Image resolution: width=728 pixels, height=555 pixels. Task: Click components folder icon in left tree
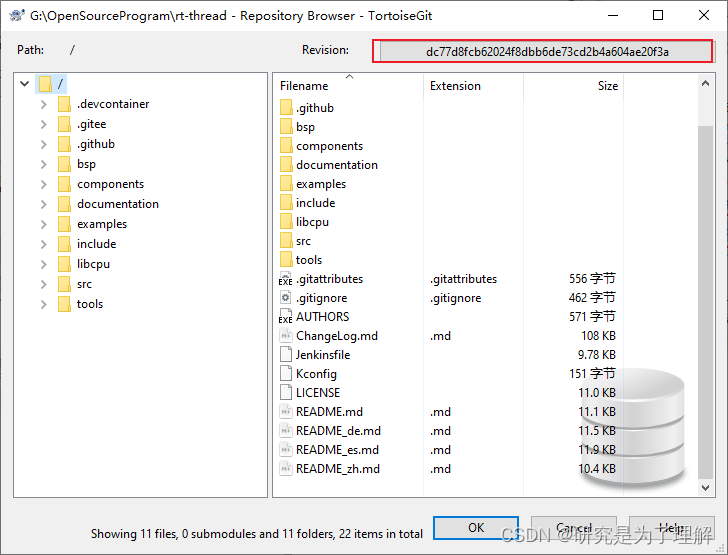64,184
